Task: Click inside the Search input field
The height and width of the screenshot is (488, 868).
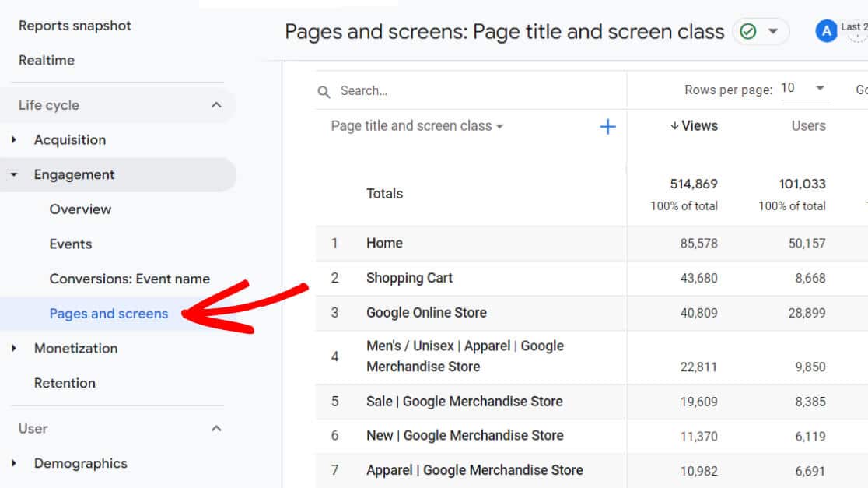Action: coord(428,90)
